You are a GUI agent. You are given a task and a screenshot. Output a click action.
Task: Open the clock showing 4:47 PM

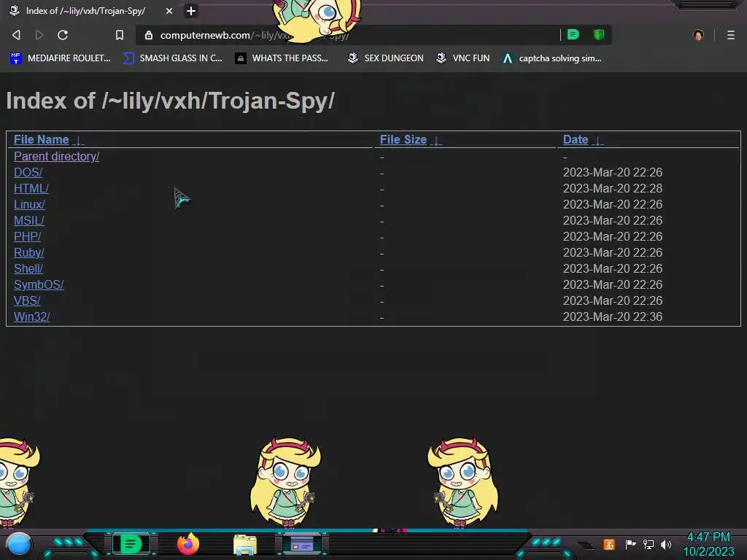pos(708,544)
